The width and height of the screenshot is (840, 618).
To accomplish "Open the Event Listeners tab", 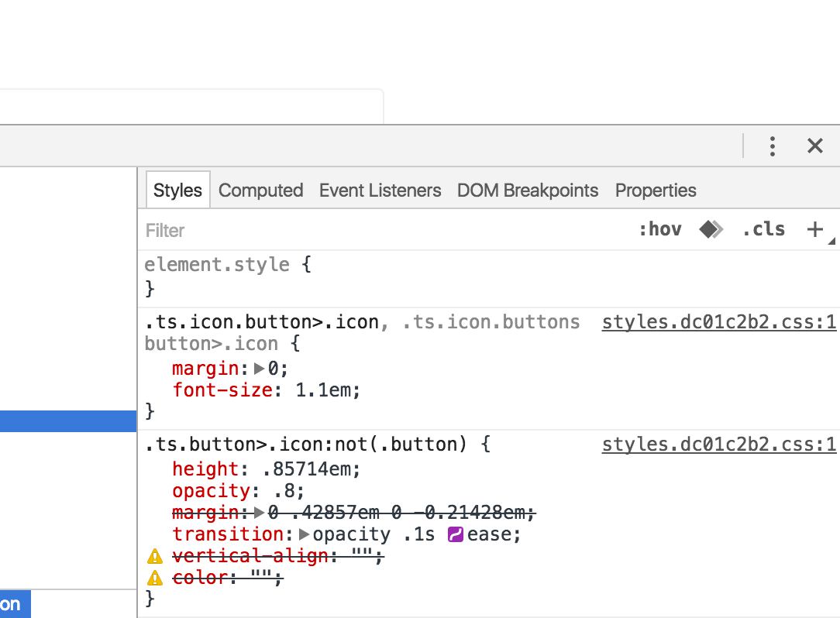I will [x=380, y=191].
